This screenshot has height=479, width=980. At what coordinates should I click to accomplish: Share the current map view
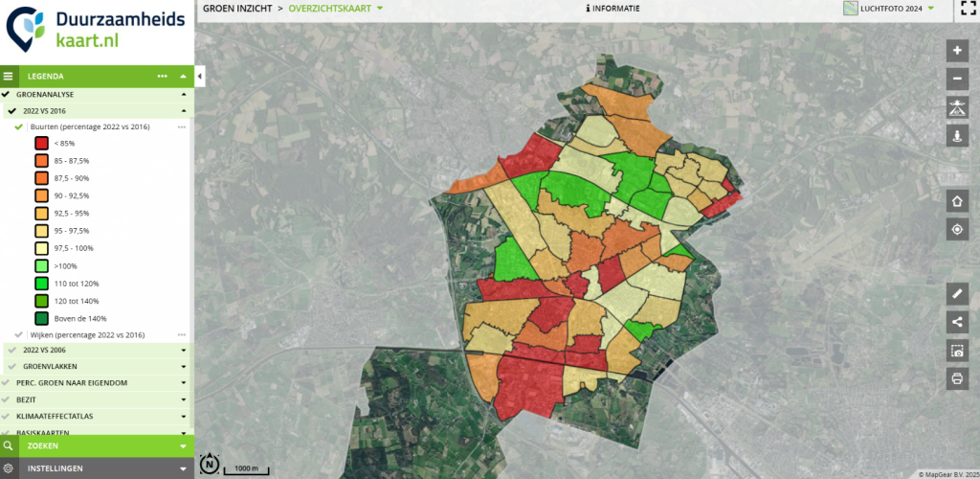coord(956,322)
